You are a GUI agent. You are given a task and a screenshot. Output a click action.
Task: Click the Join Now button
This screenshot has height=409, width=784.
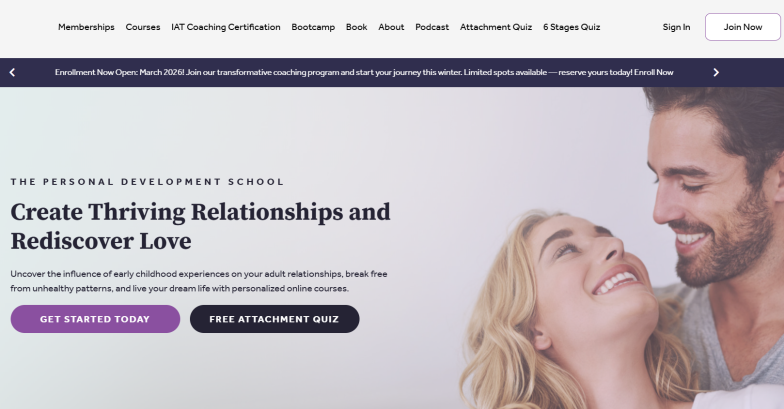[742, 27]
